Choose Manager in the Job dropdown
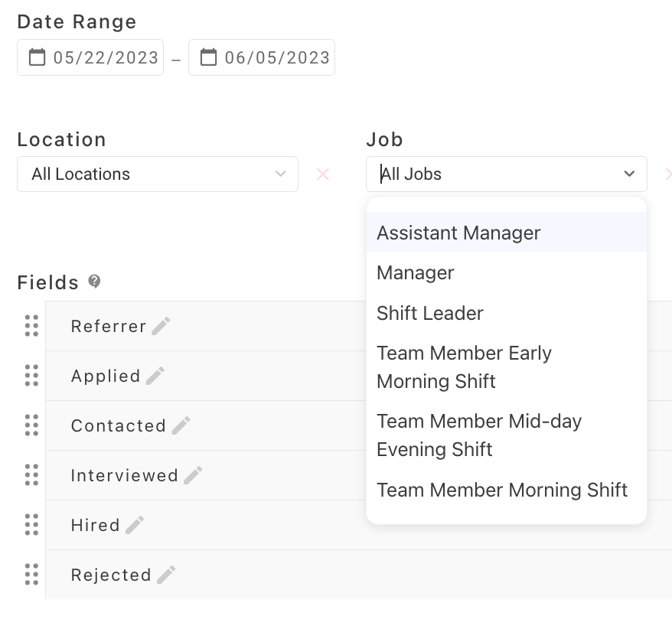672x629 pixels. [416, 273]
